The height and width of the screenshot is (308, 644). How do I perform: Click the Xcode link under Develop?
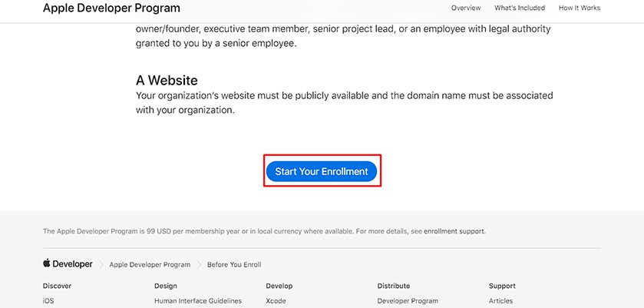(x=276, y=300)
